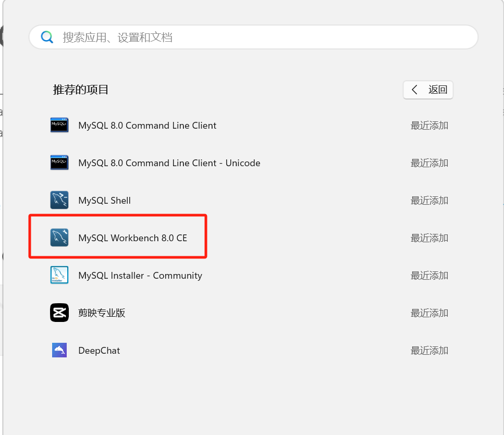This screenshot has height=435, width=504.
Task: Click 最近添加 beside MySQL Shell
Action: click(x=429, y=201)
